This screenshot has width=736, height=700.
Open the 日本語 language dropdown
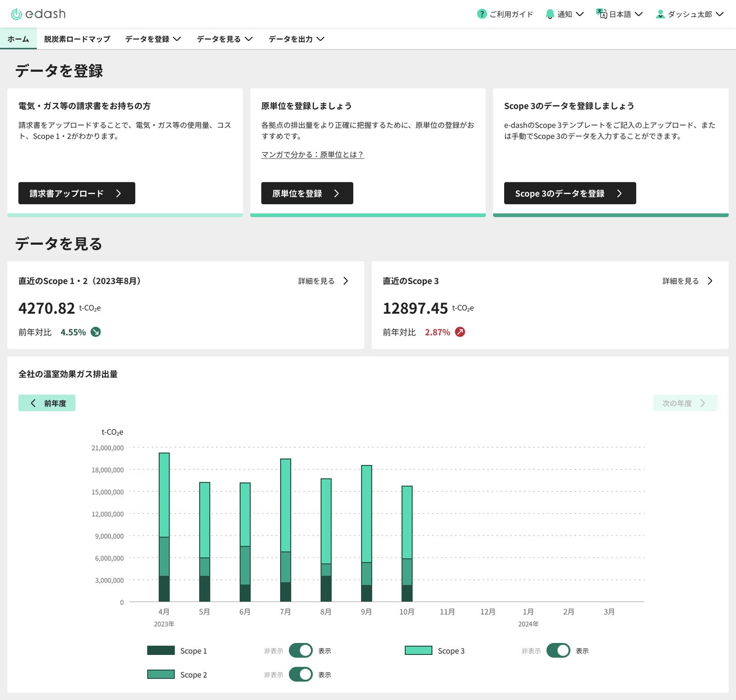[620, 14]
